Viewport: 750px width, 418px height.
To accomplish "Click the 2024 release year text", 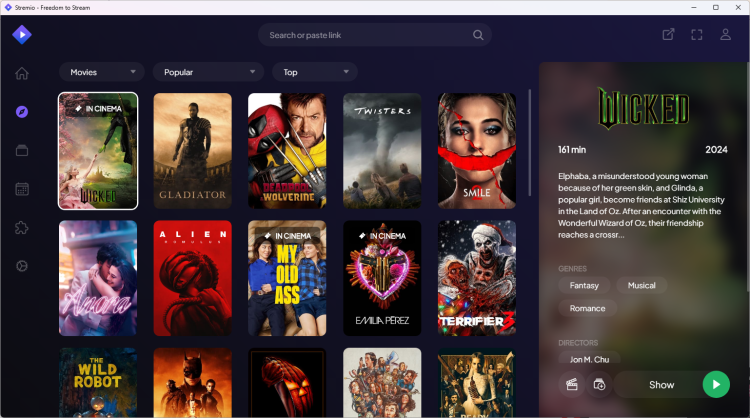I will [716, 150].
